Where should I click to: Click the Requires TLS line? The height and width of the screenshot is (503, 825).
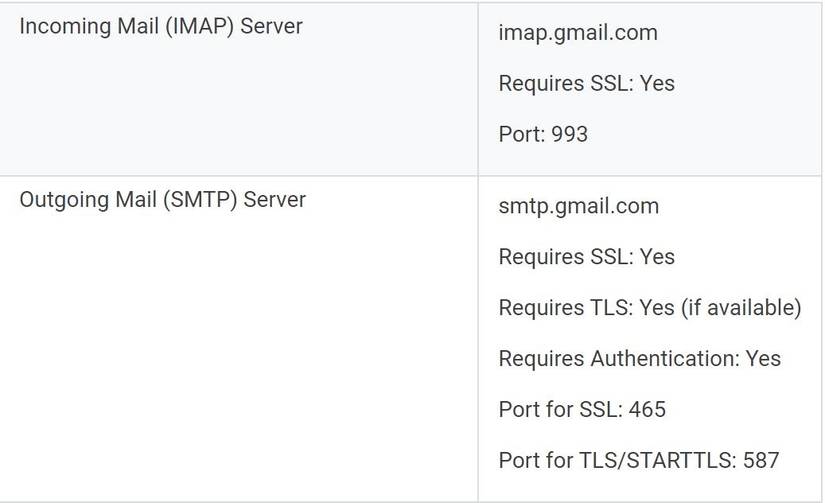[x=650, y=307]
